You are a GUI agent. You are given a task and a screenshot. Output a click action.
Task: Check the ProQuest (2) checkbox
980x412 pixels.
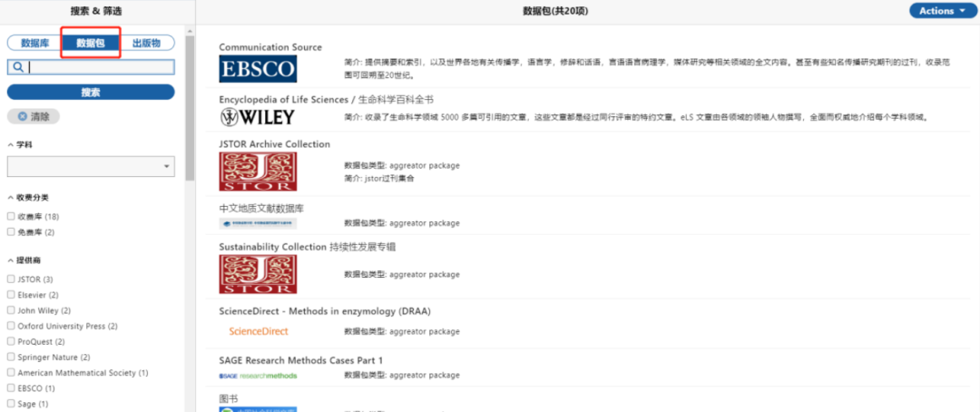11,341
